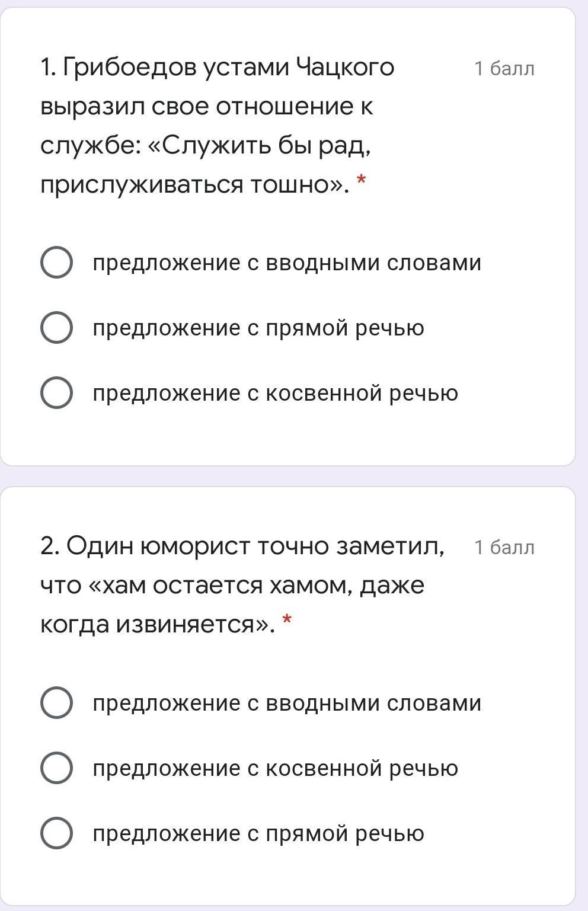
Task: Click label text 'предложение с косвенной речью' in question 1
Action: (x=275, y=393)
